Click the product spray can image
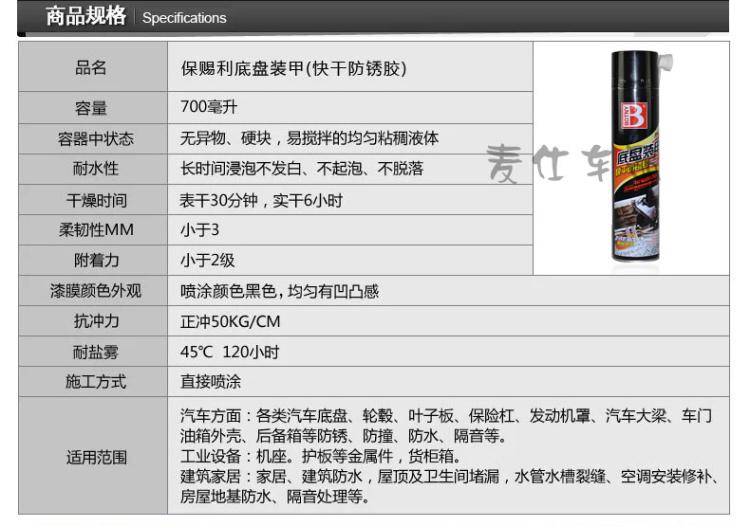750x526 pixels. (640, 156)
